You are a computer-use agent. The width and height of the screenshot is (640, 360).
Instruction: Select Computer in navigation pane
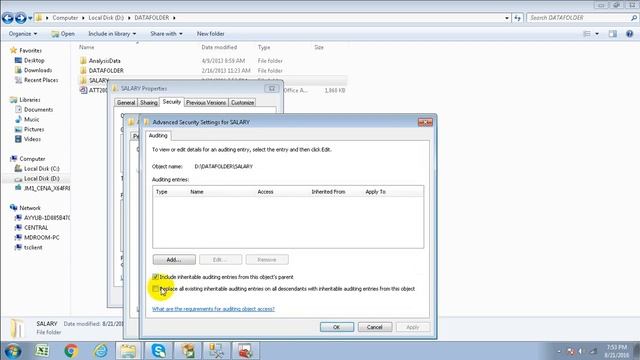tap(32, 159)
